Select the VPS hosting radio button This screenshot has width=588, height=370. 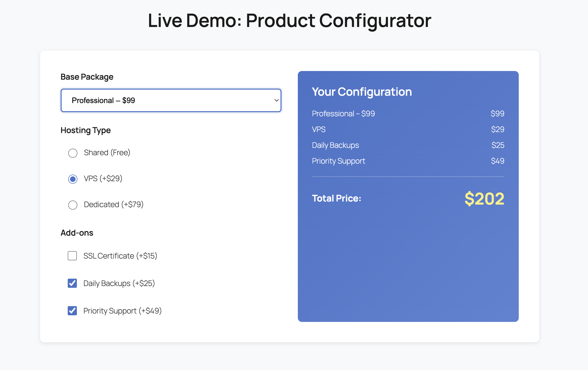tap(73, 179)
